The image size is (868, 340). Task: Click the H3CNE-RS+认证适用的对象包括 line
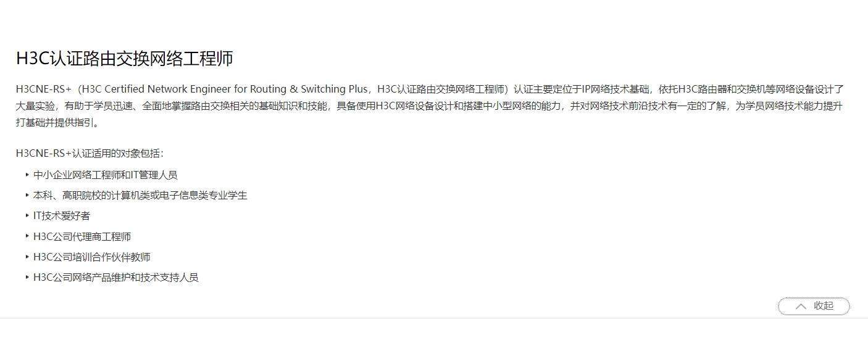point(90,154)
